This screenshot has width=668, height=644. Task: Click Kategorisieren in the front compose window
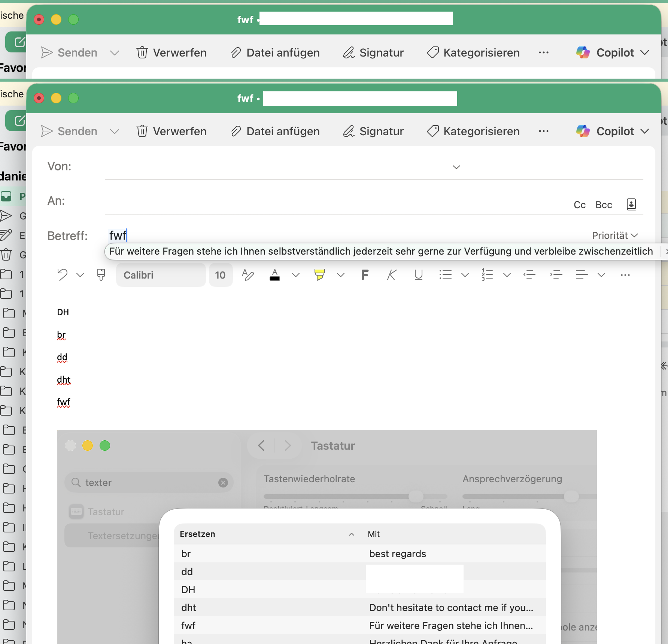point(473,131)
